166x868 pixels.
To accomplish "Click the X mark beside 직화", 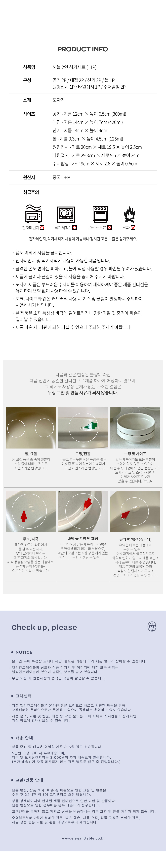I will 133,228.
